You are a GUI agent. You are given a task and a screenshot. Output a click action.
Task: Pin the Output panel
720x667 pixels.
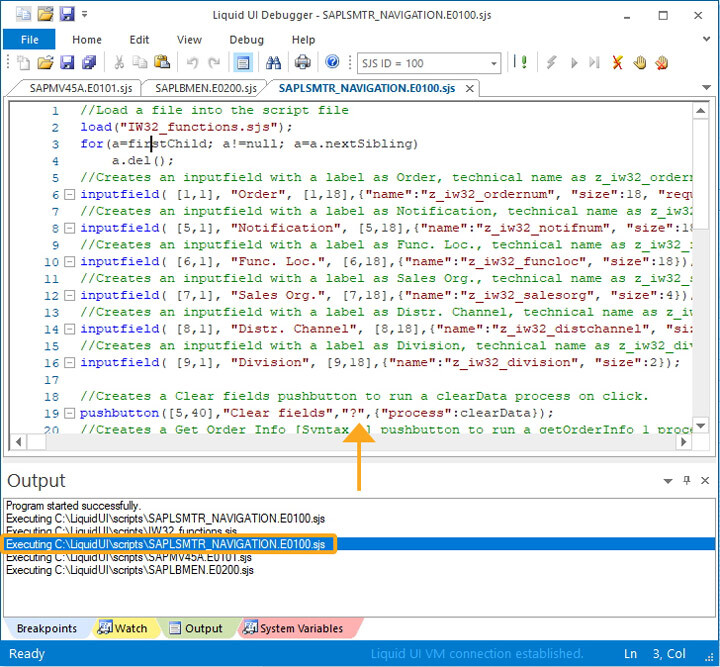tap(687, 481)
